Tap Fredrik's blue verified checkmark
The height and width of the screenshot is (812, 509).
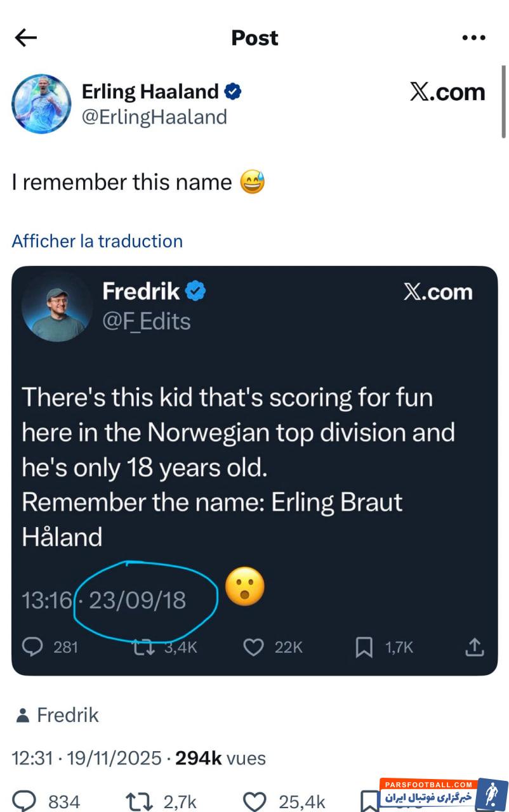pyautogui.click(x=196, y=292)
